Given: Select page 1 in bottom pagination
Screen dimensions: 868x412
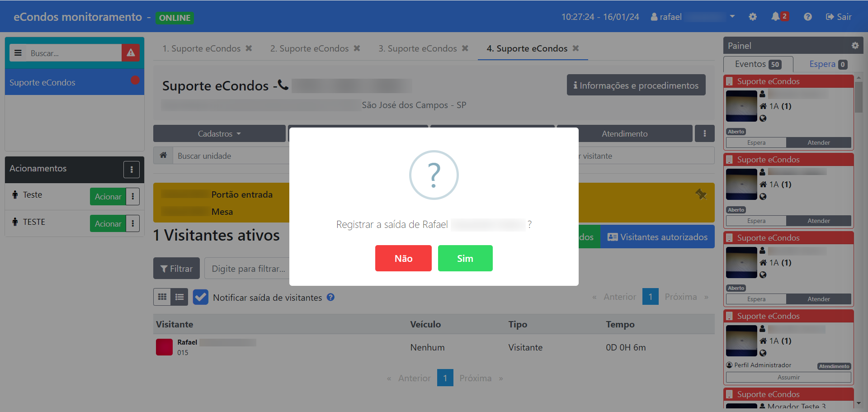Looking at the screenshot, I should [445, 378].
